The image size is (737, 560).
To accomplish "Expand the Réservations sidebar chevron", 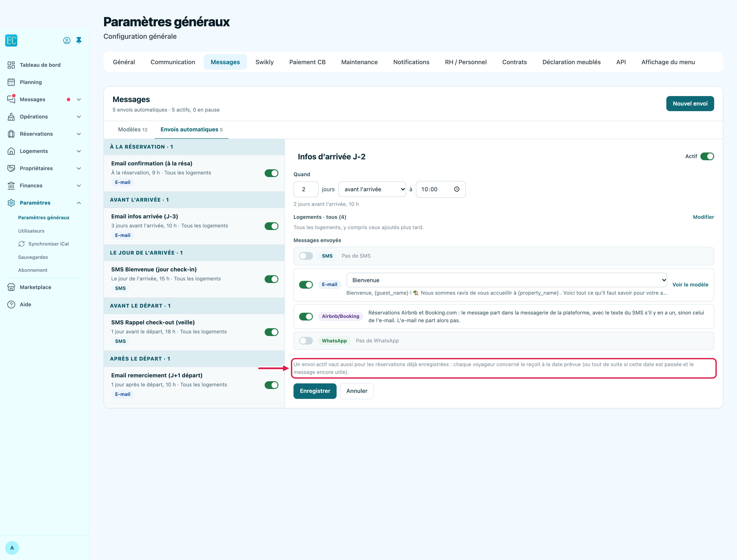I will point(79,134).
